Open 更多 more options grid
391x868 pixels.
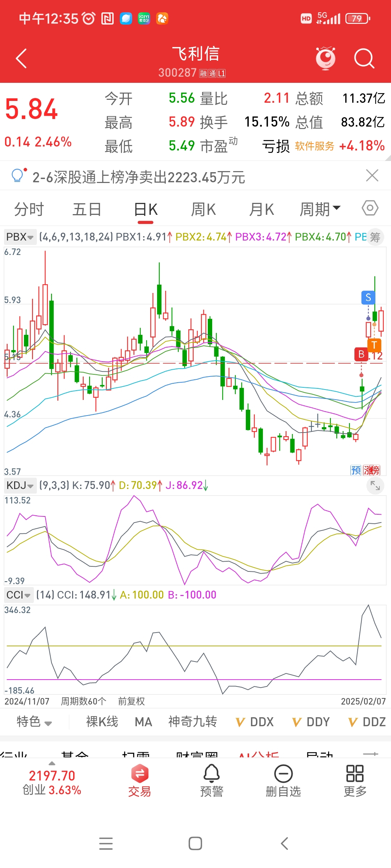[355, 781]
